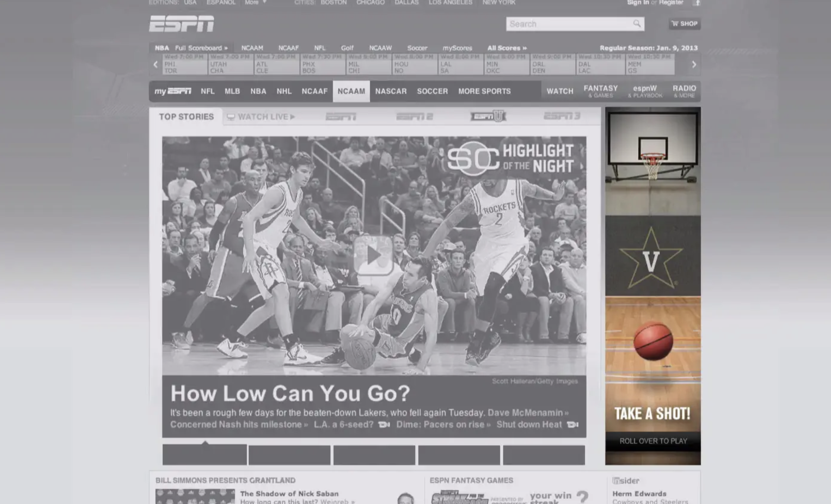Image resolution: width=831 pixels, height=504 pixels.
Task: Open the MIN vs OKC game cell
Action: click(507, 64)
